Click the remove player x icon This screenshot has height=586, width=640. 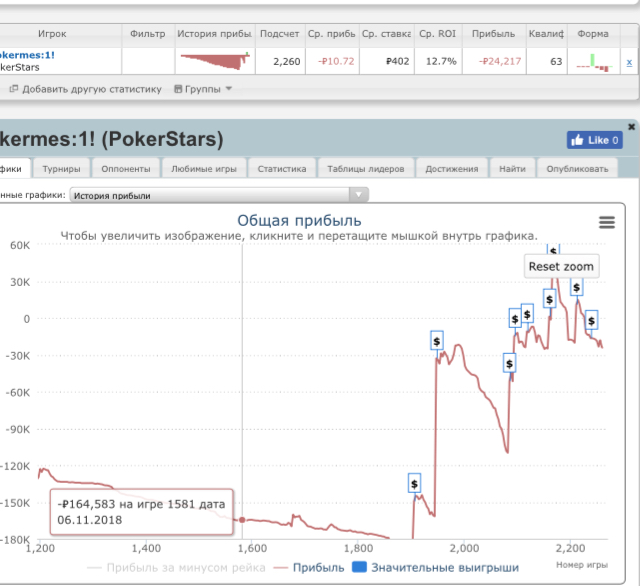pyautogui.click(x=628, y=62)
